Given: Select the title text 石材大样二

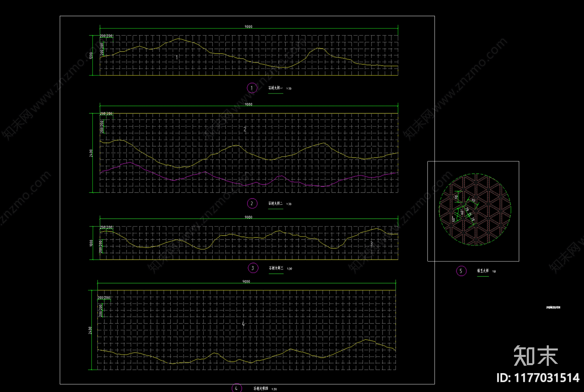Looking at the screenshot, I should (275, 203).
